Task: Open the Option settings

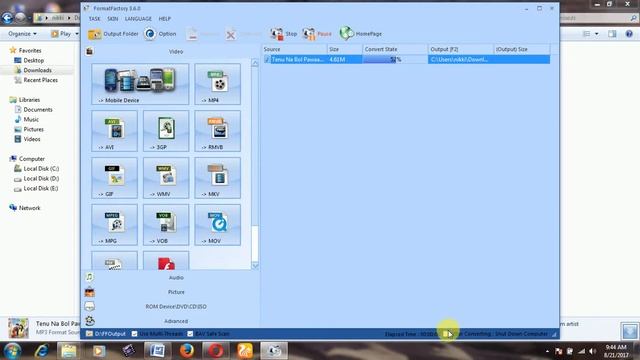Action: pos(160,34)
